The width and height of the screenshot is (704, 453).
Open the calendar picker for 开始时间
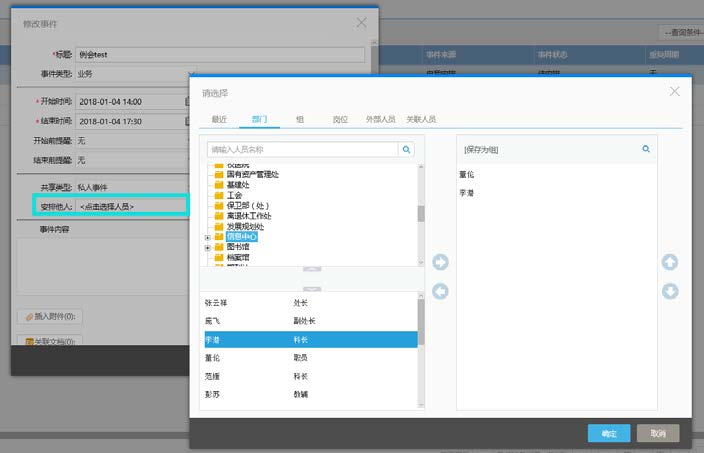[187, 102]
